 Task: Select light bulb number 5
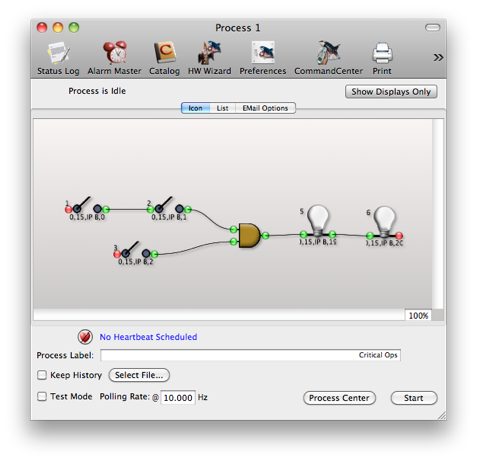(318, 220)
